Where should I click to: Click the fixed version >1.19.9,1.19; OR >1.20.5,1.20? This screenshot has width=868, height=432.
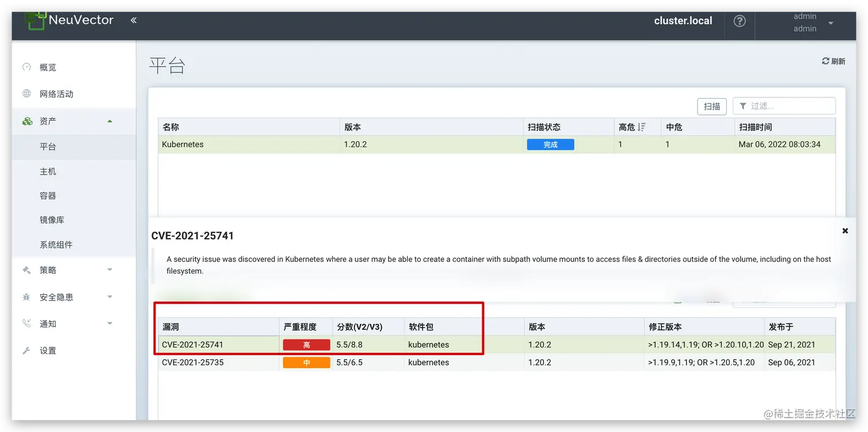click(x=702, y=362)
